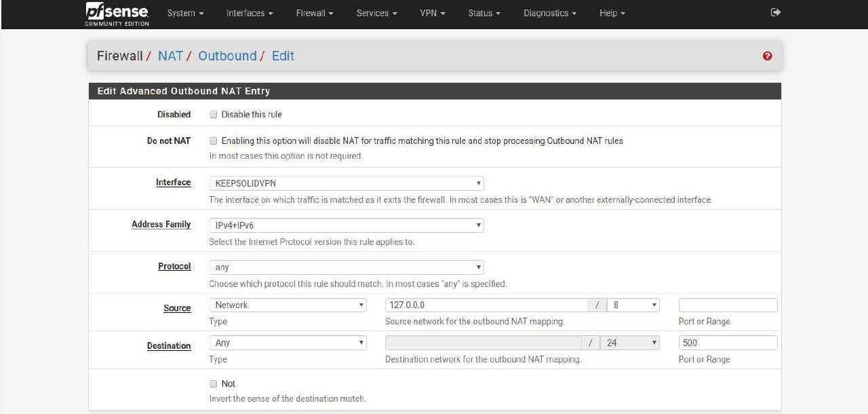Change the source subnet mask dropdown
The image size is (868, 414).
pyautogui.click(x=633, y=305)
